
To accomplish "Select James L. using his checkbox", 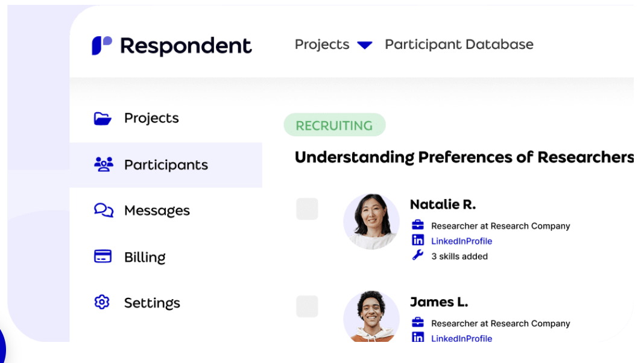I will pos(307,306).
